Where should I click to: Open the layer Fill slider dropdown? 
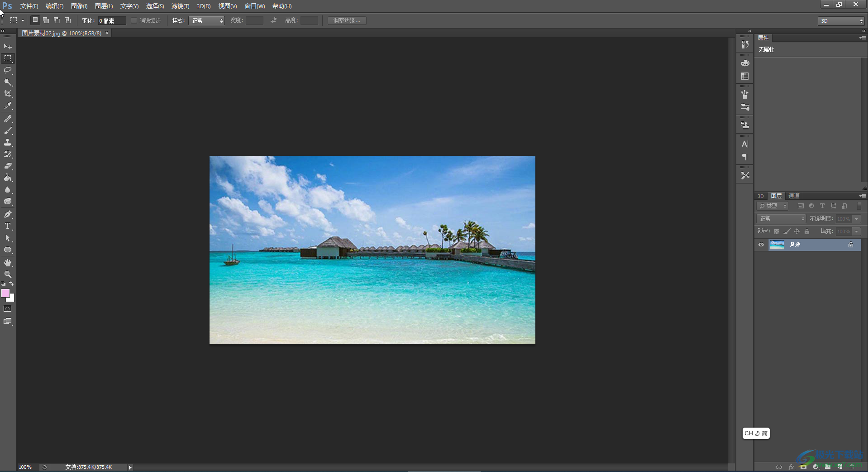(x=857, y=231)
